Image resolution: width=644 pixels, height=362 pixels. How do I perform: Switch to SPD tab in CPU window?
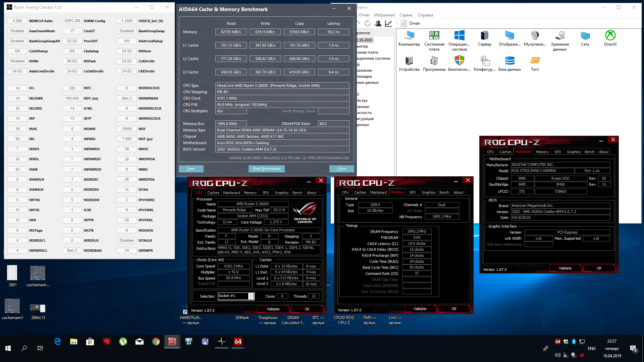pyautogui.click(x=265, y=193)
